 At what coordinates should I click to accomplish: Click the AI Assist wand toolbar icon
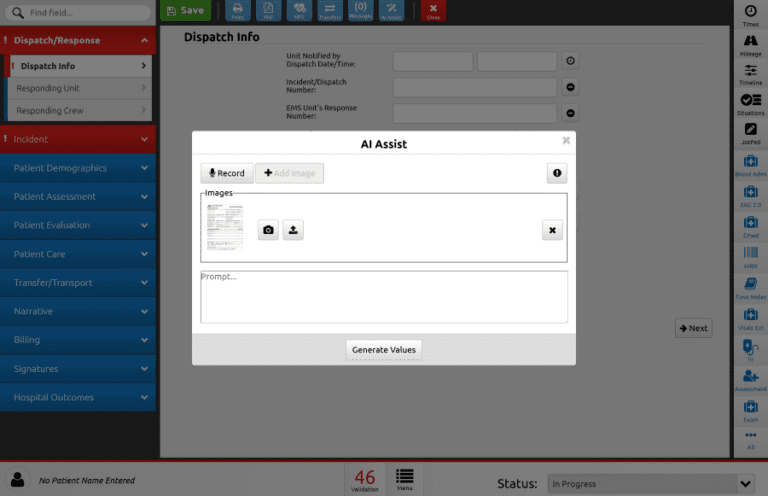click(x=391, y=10)
